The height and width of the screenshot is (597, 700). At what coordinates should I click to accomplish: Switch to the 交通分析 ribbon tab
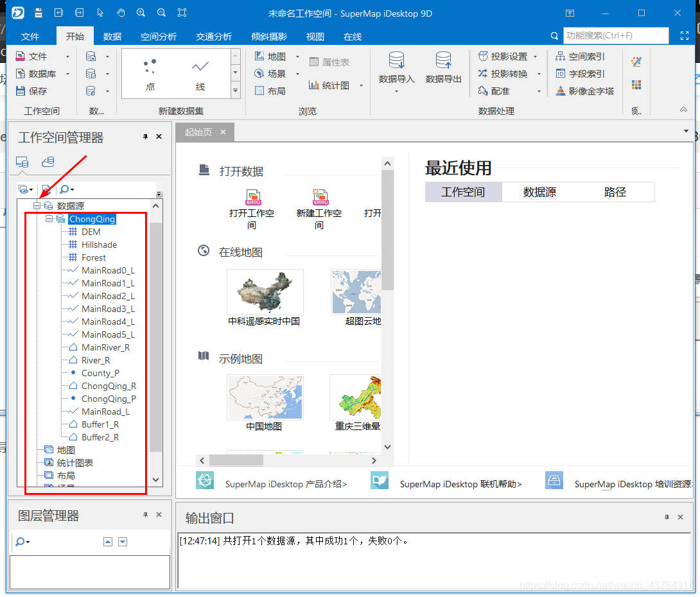(213, 37)
